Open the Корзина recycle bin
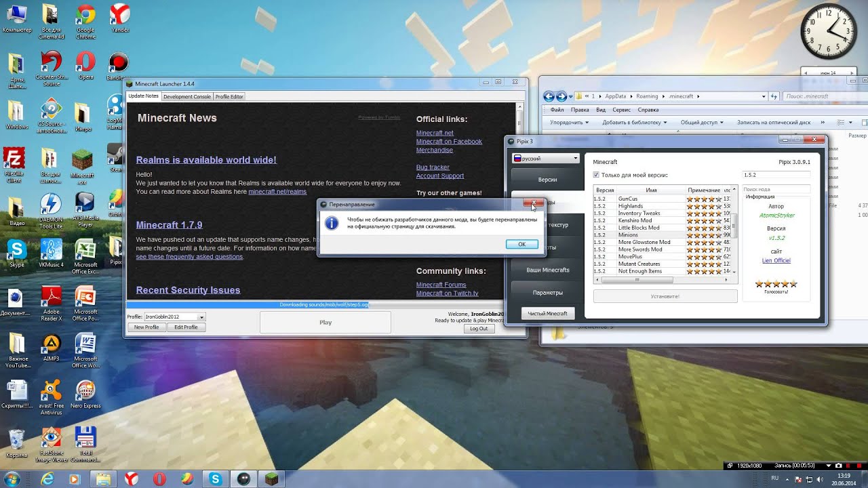 coord(17,443)
